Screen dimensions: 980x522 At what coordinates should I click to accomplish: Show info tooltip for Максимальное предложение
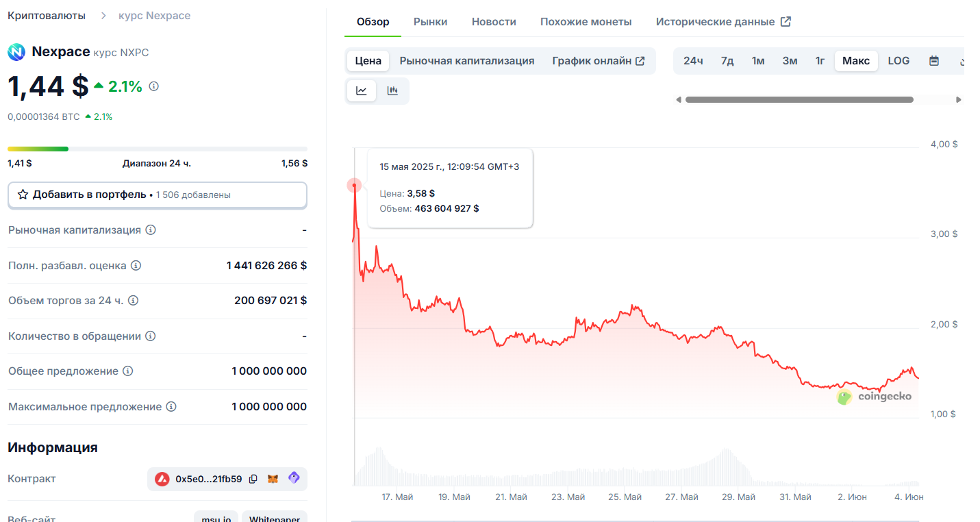click(171, 406)
